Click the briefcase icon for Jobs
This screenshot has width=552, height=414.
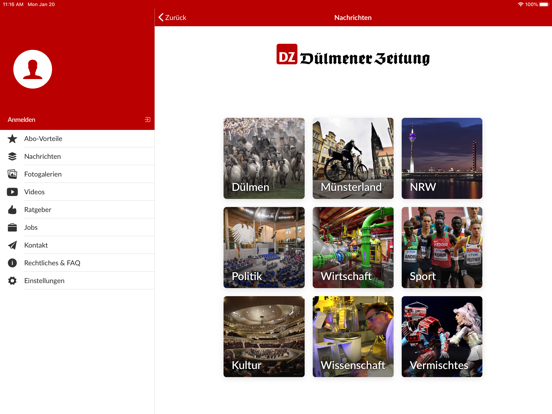coord(12,227)
